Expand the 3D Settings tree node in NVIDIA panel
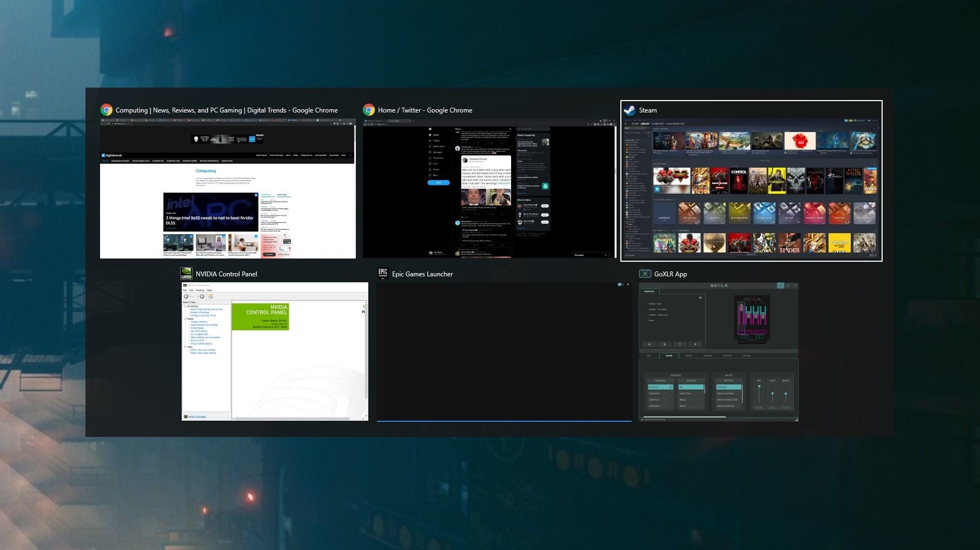The height and width of the screenshot is (550, 980). (x=185, y=306)
